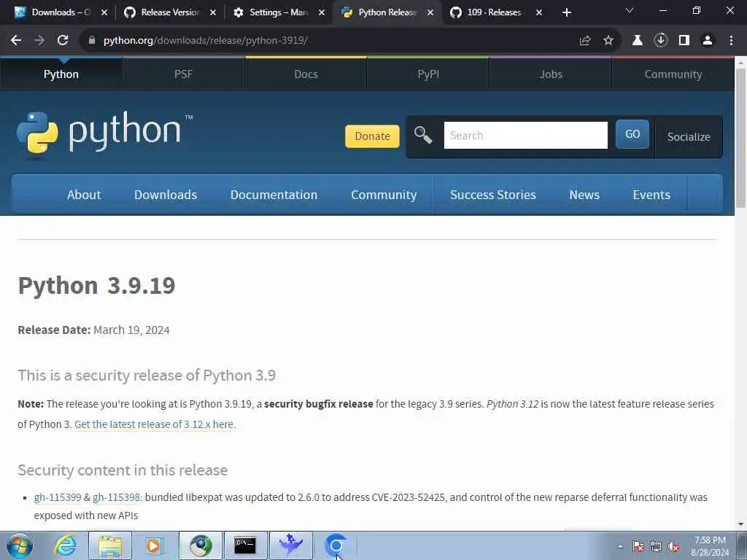Image resolution: width=747 pixels, height=560 pixels.
Task: Follow 'Get the latest release of 3.12.x here'
Action: point(154,424)
